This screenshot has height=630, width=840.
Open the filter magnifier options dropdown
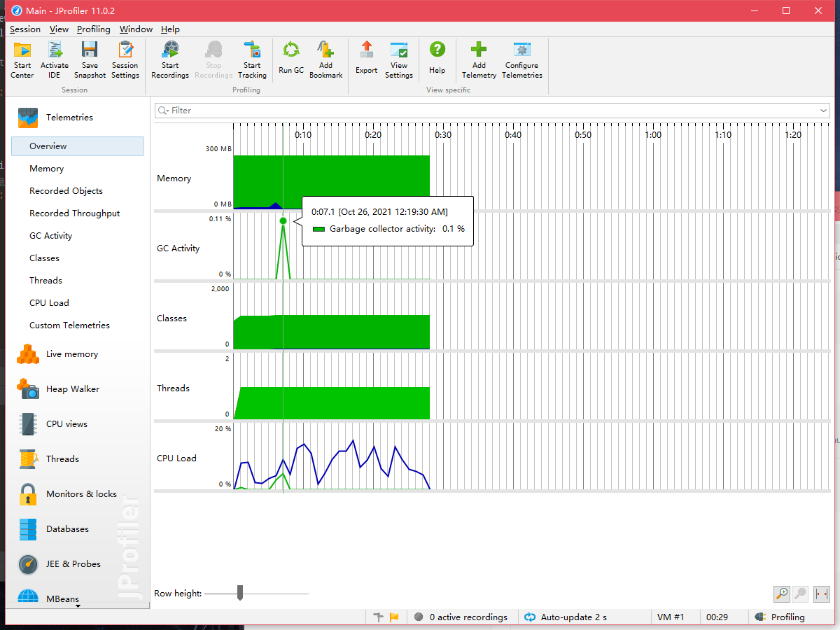point(163,111)
